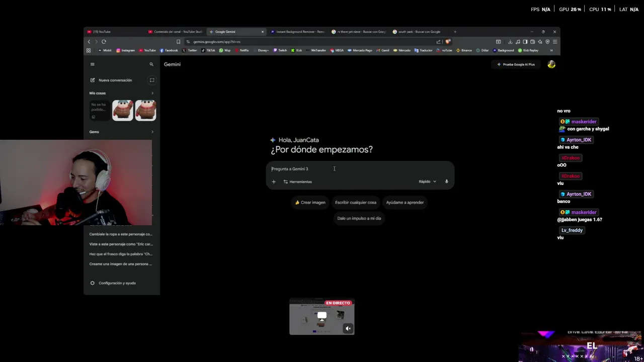
Task: Open the TikTok bookmark
Action: pyautogui.click(x=208, y=50)
